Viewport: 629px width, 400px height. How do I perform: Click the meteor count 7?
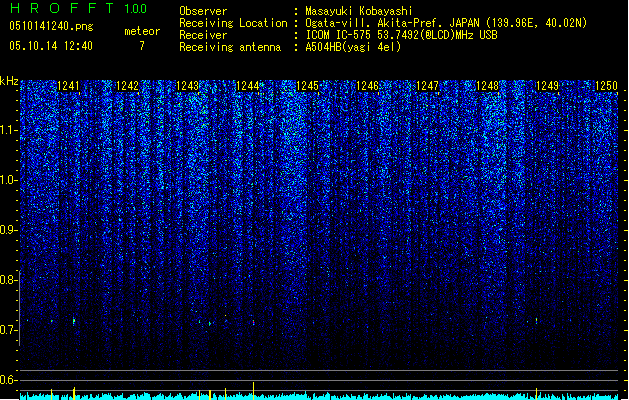click(142, 46)
